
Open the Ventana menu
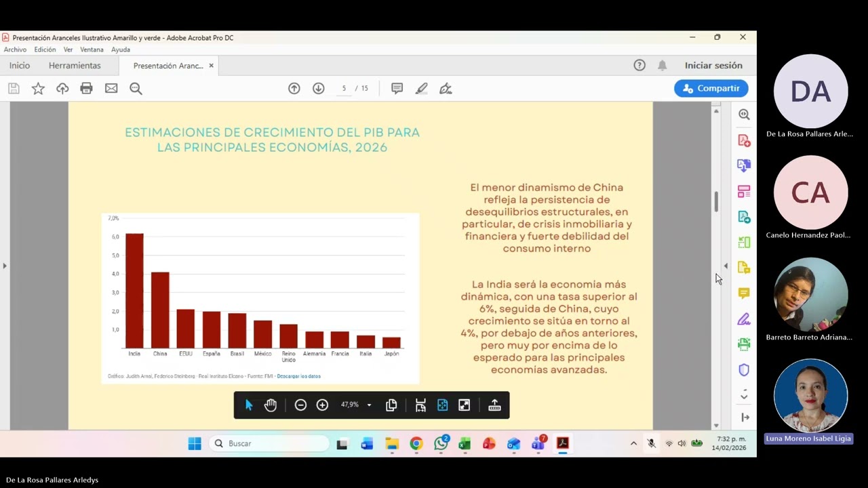tap(92, 49)
